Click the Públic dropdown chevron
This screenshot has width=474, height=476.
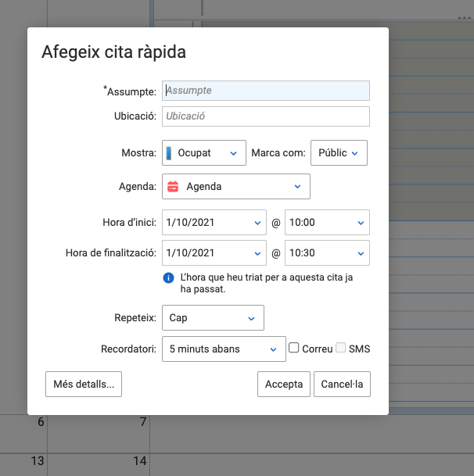[354, 153]
